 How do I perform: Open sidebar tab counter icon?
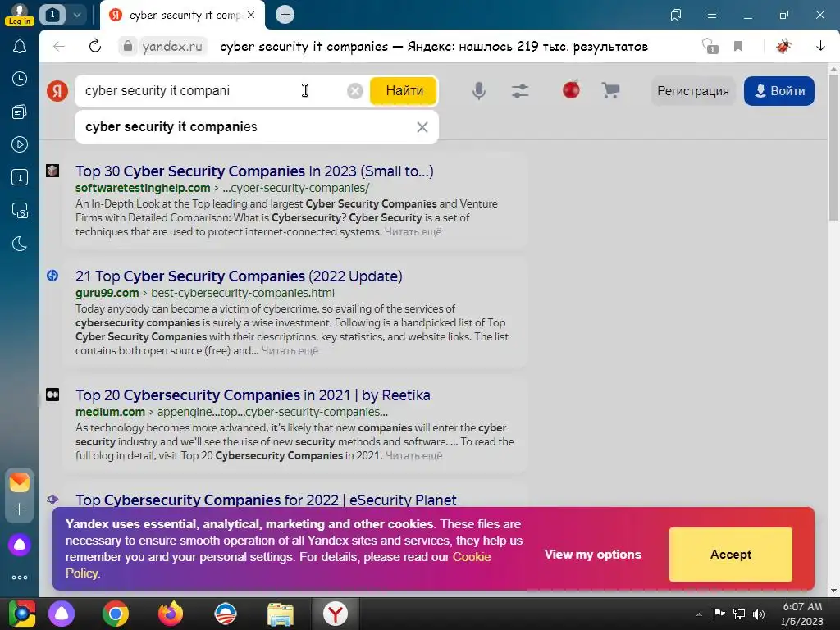click(x=20, y=177)
